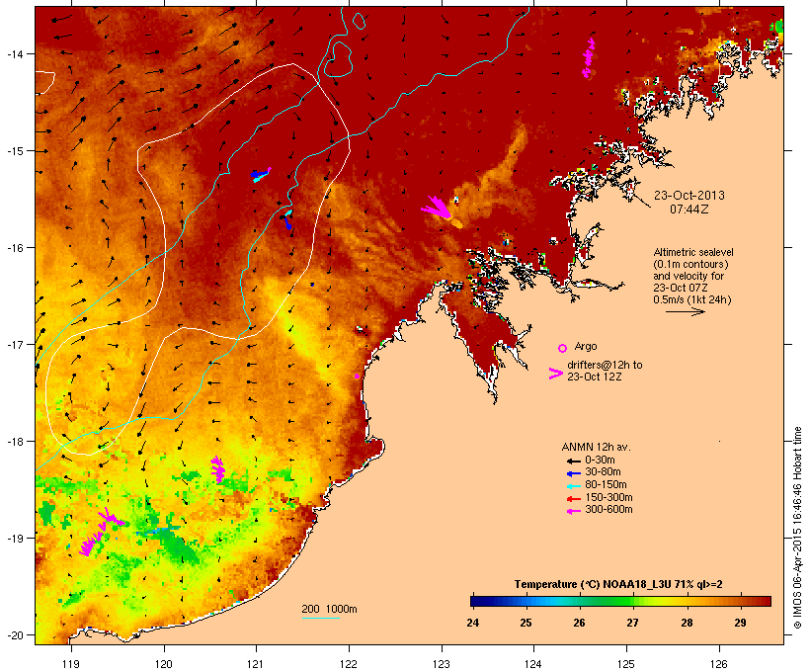Image resolution: width=810 pixels, height=672 pixels.
Task: Click the latitude label -17
Action: click(15, 344)
